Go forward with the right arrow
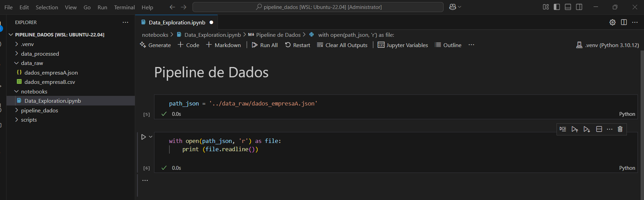Screen dimensions: 644x200 [184, 7]
